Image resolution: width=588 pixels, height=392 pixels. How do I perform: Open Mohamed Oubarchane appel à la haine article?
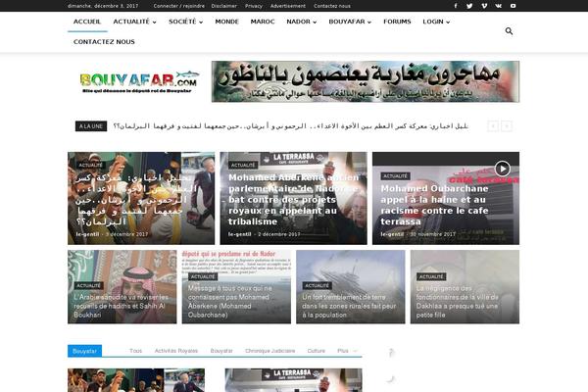(x=434, y=205)
